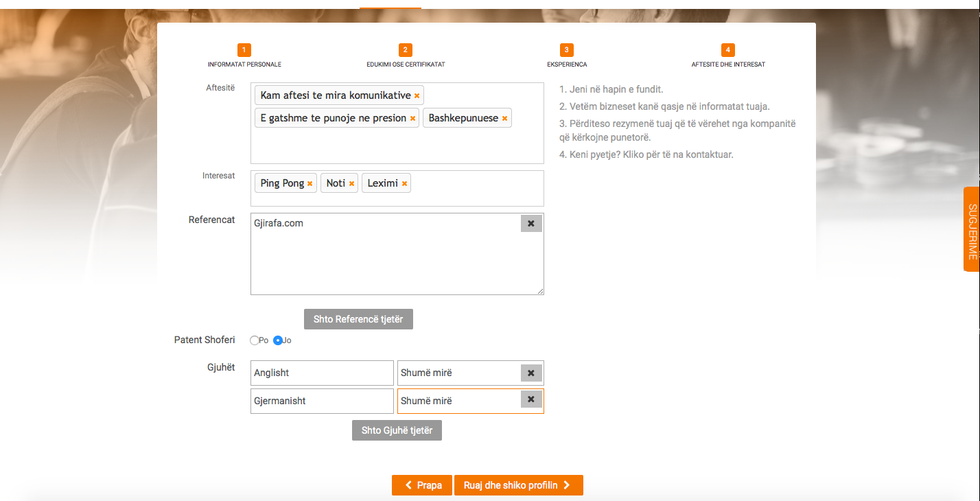Click 'Shto Referencë tjetër' button
The image size is (980, 501).
pyautogui.click(x=357, y=319)
